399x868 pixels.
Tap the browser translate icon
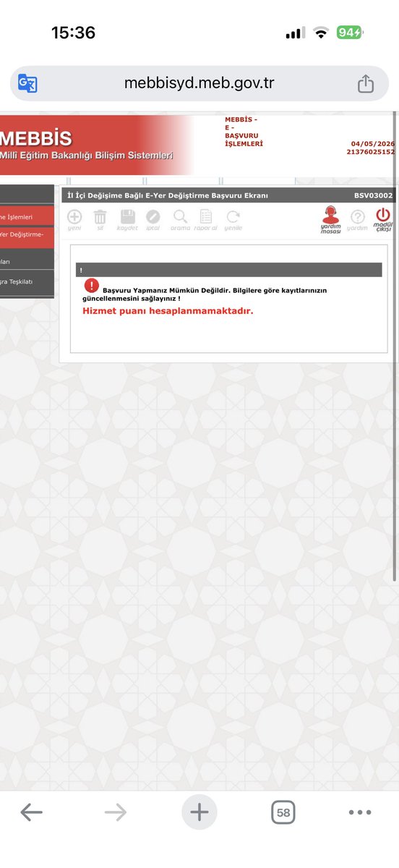(x=27, y=83)
